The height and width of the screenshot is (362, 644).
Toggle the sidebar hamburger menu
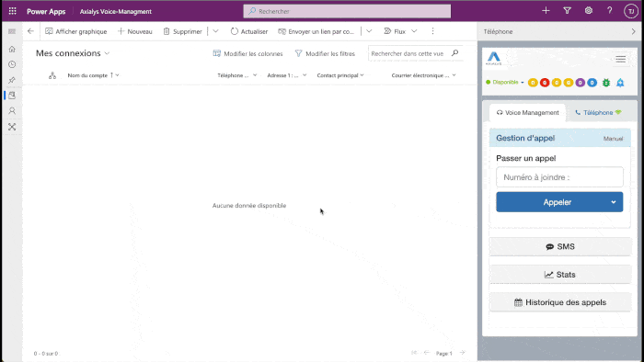point(12,31)
